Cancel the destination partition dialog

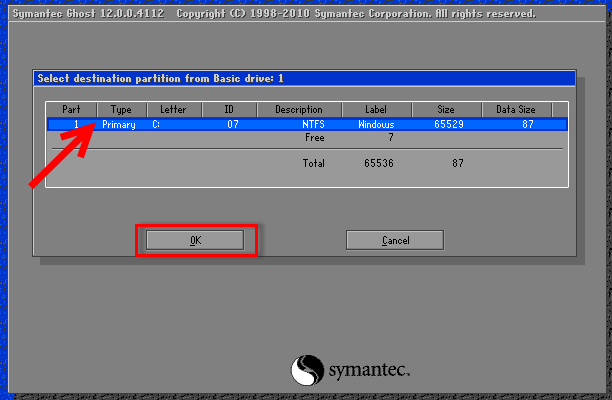tap(395, 240)
